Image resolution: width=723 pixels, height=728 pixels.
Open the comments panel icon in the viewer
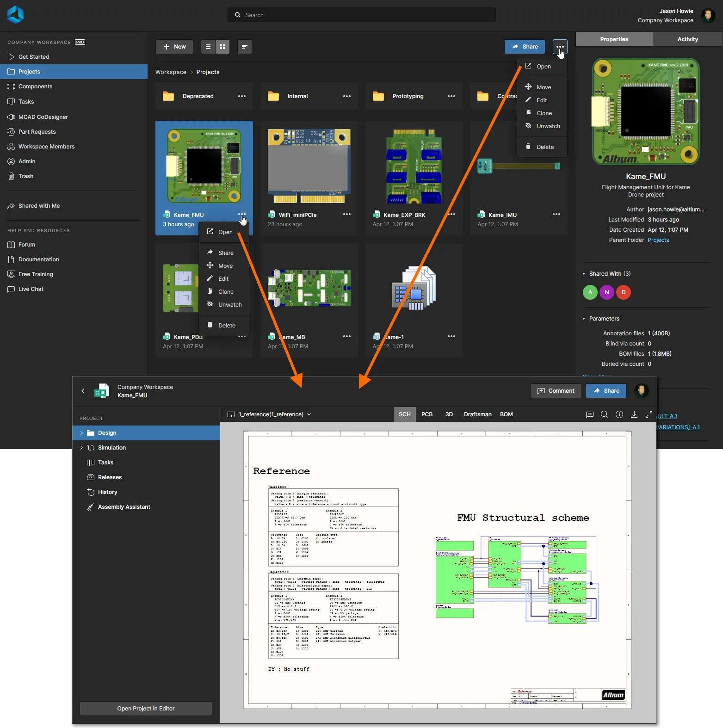pyautogui.click(x=589, y=414)
